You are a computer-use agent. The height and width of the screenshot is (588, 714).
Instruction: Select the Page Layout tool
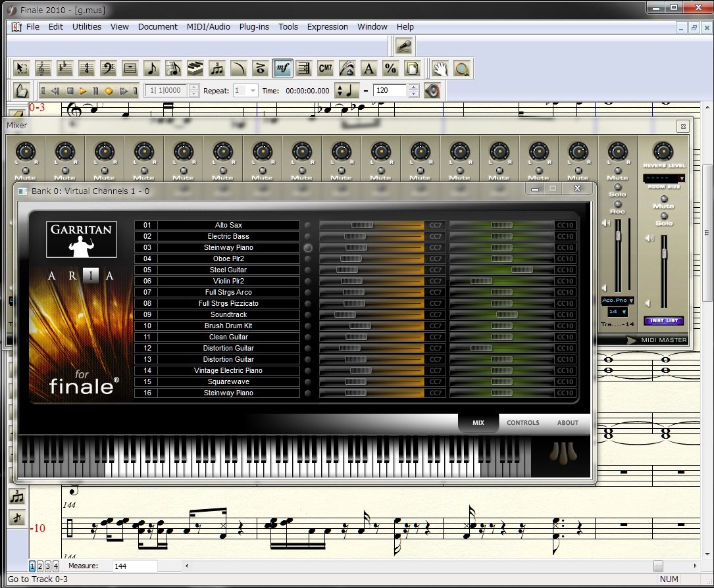click(412, 68)
